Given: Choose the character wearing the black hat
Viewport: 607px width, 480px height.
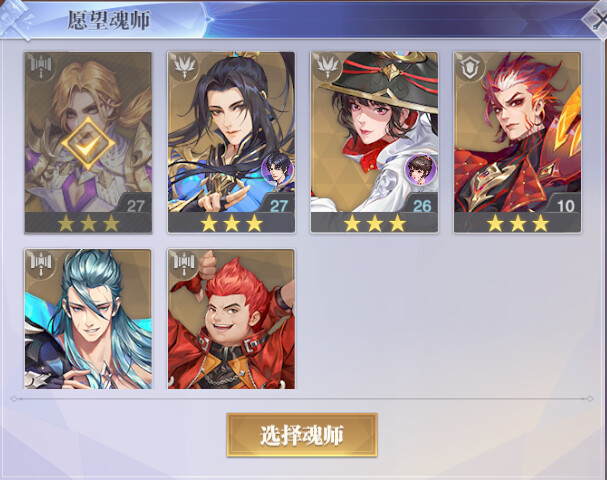Looking at the screenshot, I should [x=374, y=142].
